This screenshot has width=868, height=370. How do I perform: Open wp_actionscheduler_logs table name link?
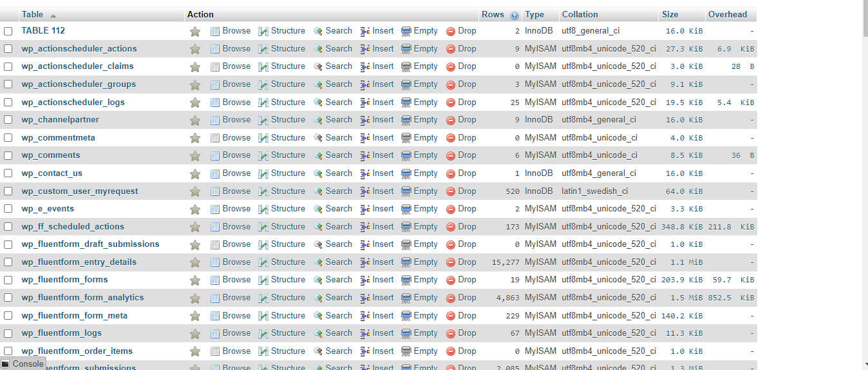point(73,102)
